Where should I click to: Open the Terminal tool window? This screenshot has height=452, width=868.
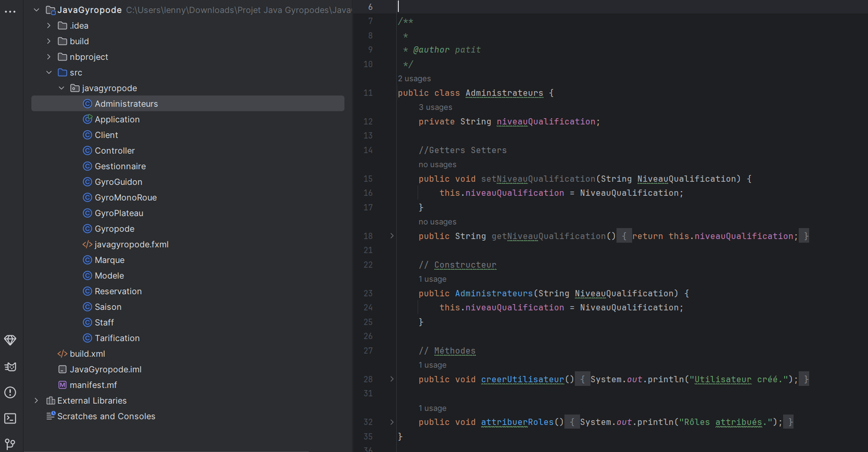pos(10,418)
